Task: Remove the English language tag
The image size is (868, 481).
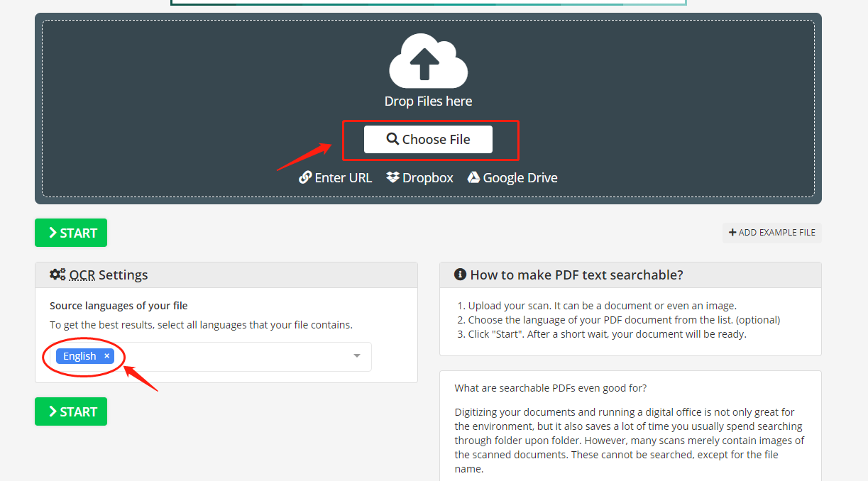Action: point(107,356)
